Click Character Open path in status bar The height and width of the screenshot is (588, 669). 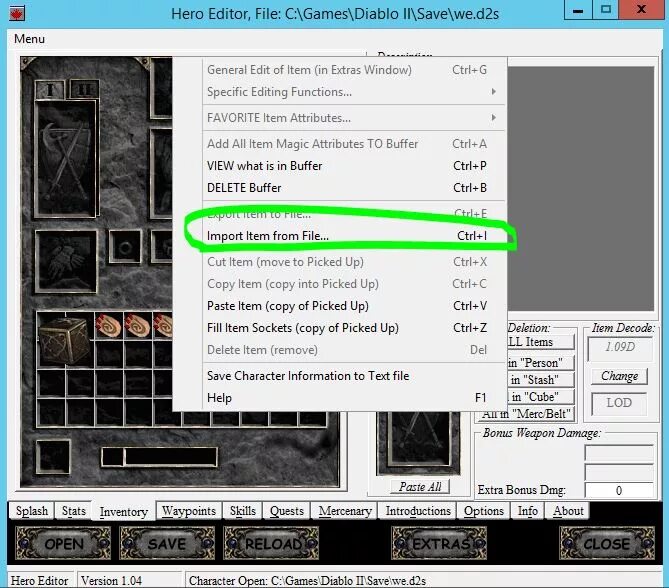(307, 580)
